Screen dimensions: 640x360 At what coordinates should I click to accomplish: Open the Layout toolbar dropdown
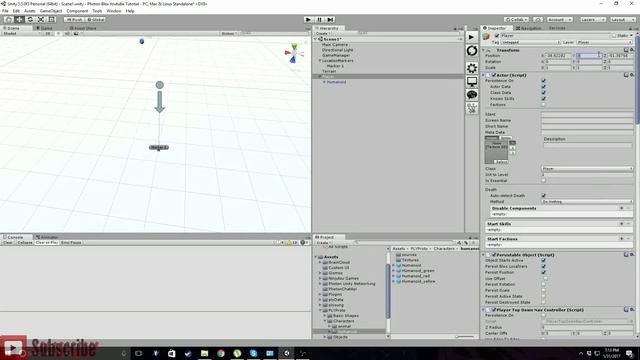622,20
